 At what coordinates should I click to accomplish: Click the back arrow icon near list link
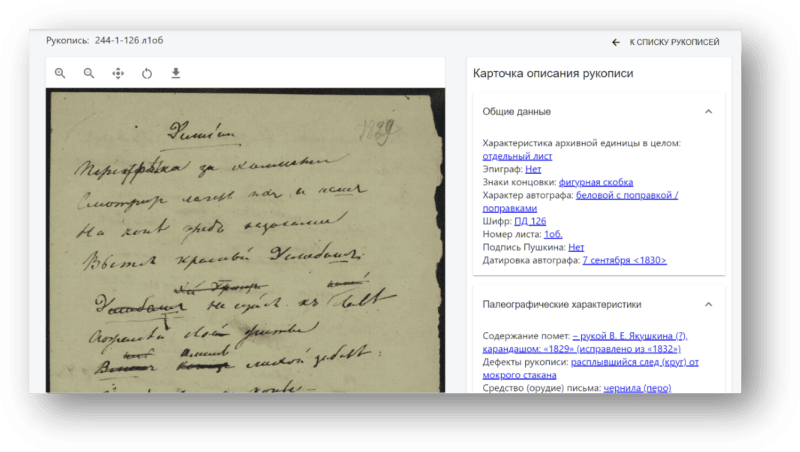(616, 42)
